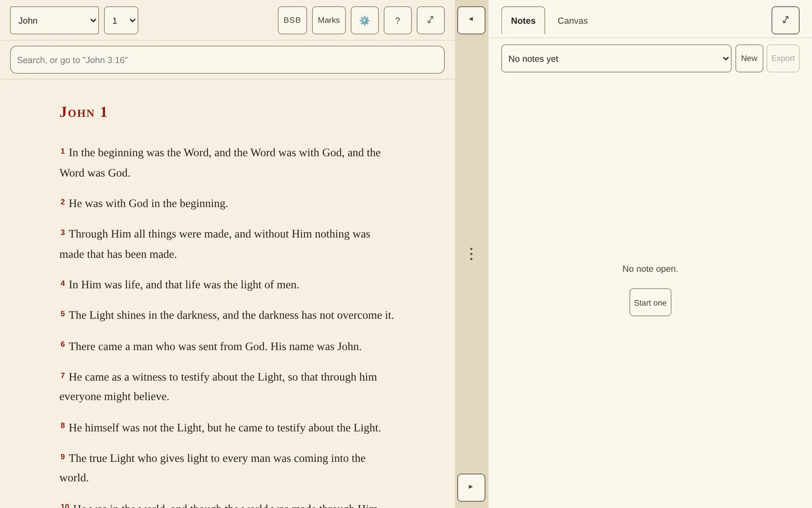Viewport: 812px width, 508px height.
Task: Click the 'John 1' chapter heading
Action: pos(84,112)
